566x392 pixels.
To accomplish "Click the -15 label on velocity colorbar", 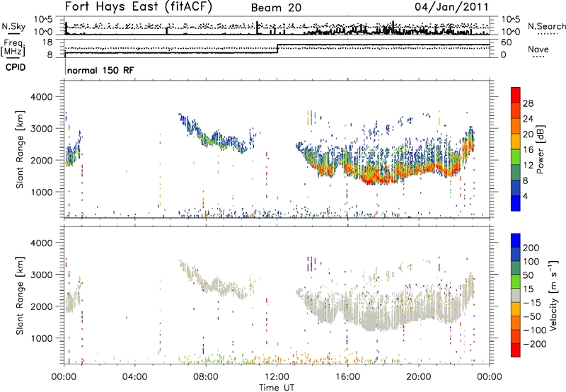I will click(531, 302).
